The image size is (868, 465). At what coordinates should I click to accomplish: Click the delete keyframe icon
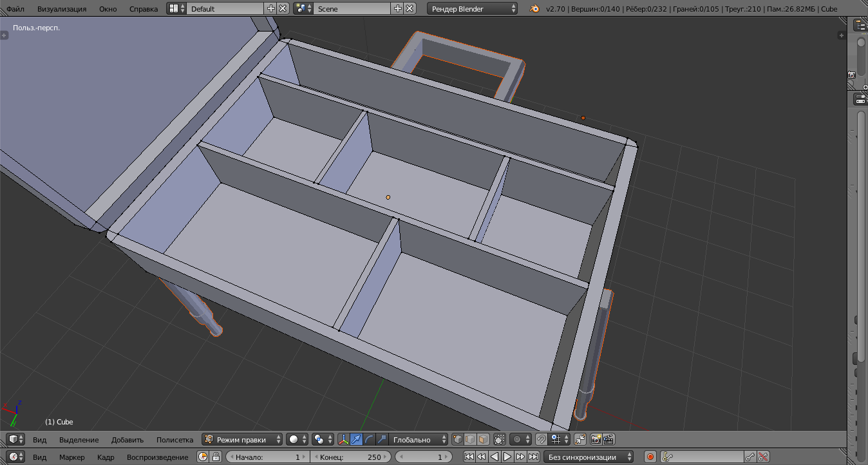tap(763, 457)
